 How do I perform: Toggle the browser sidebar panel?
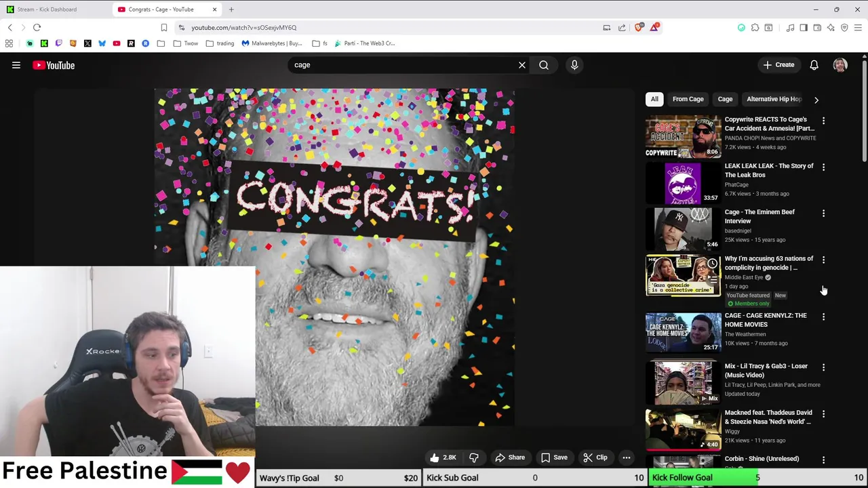(x=804, y=28)
